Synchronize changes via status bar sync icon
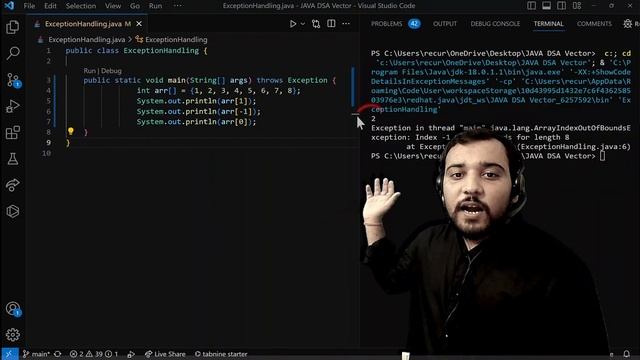640x360 pixels. 58,354
